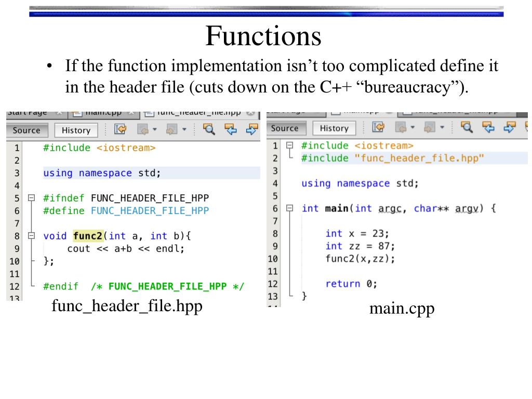Click highlighted func2 function name

click(88, 236)
